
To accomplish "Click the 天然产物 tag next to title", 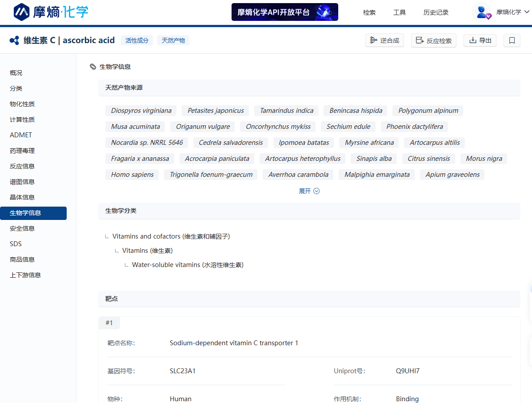I will tap(173, 40).
